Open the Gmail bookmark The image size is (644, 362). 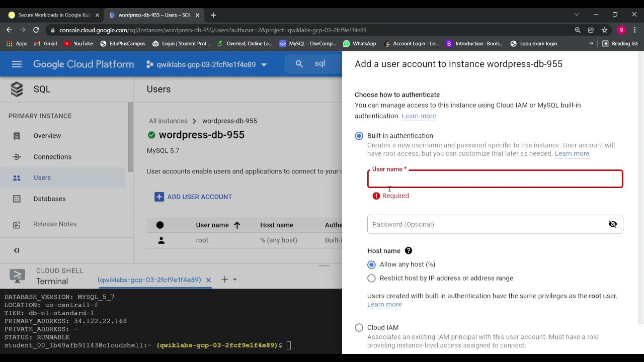45,44
